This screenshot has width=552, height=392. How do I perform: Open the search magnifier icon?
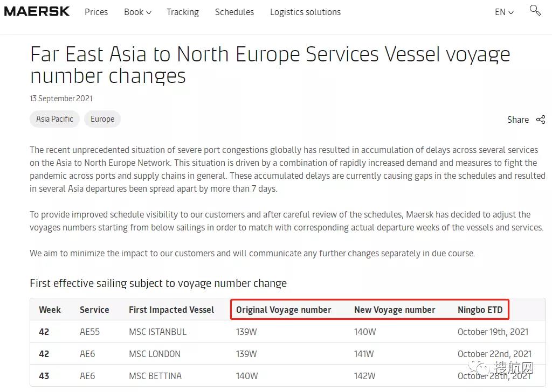pyautogui.click(x=535, y=10)
